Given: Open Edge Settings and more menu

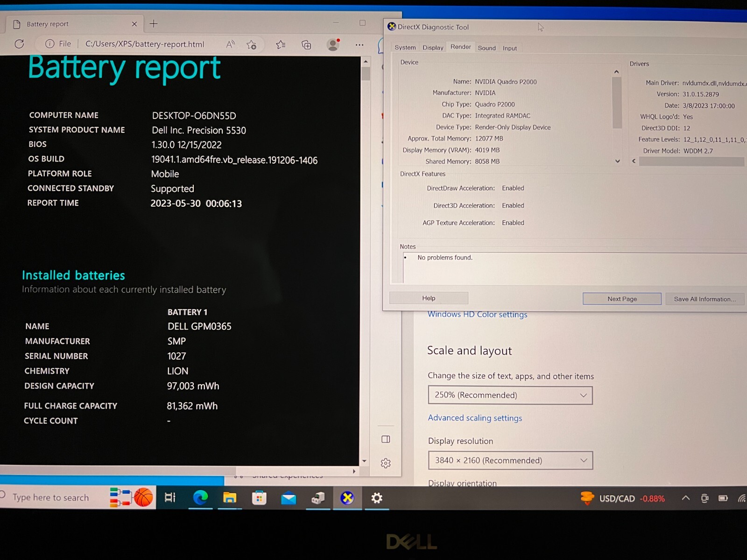Looking at the screenshot, I should (359, 45).
